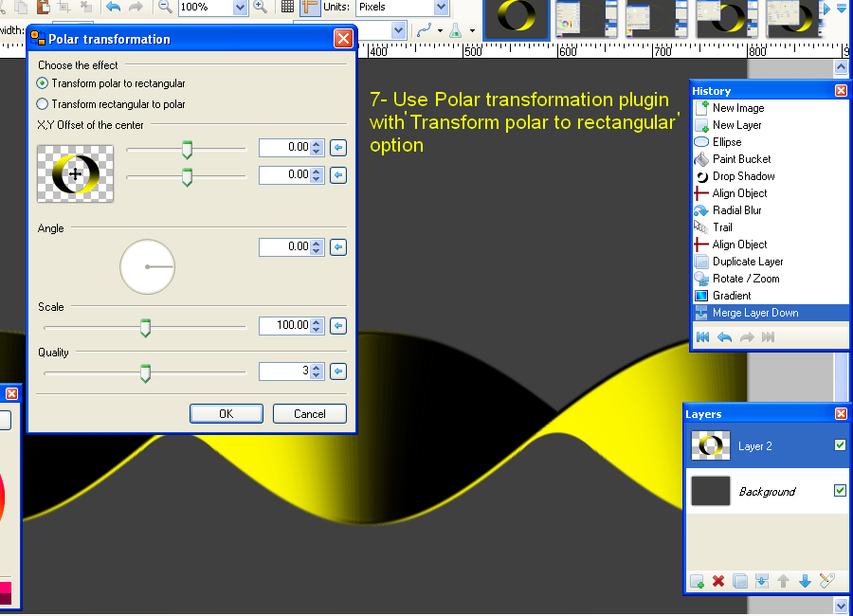Viewport: 853px width, 616px height.
Task: Click the Angle value input field
Action: [284, 247]
